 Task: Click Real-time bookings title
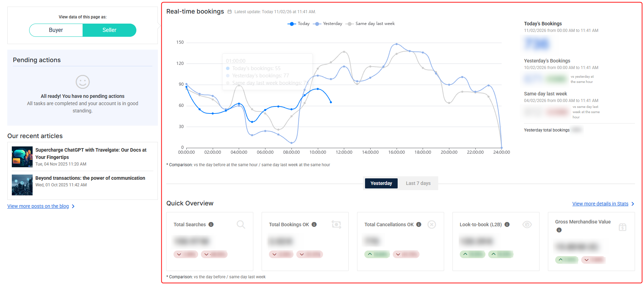[195, 11]
